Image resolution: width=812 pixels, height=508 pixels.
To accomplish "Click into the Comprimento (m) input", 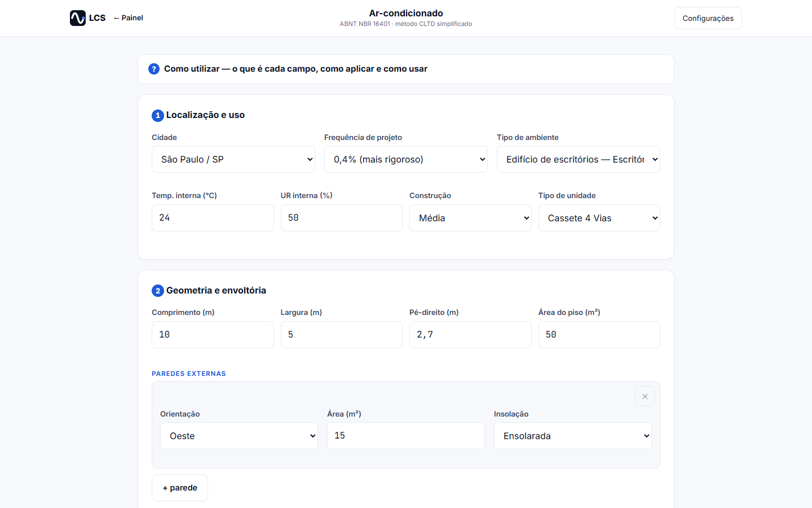I will tap(213, 335).
